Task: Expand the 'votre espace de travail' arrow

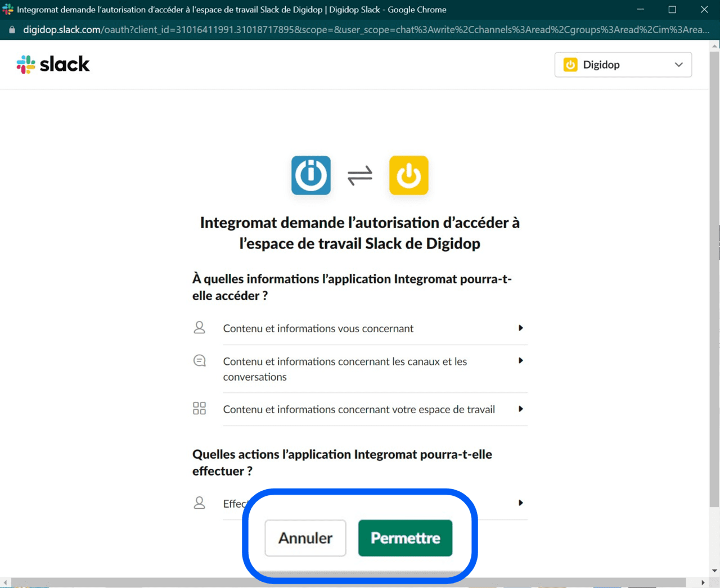Action: (x=520, y=409)
